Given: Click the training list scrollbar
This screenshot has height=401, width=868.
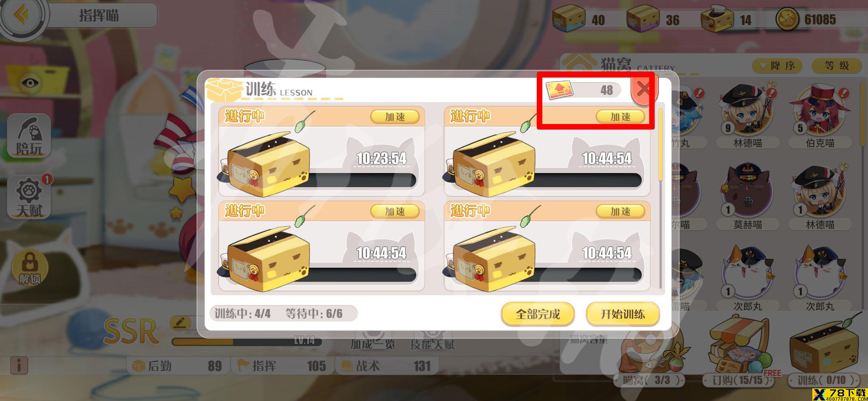Looking at the screenshot, I should point(661,145).
